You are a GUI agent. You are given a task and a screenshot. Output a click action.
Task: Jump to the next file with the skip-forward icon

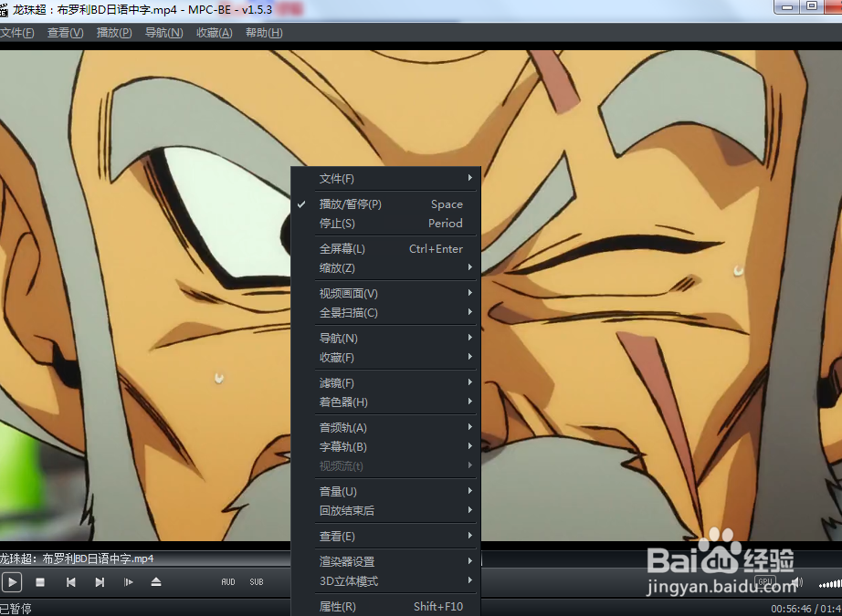point(100,582)
